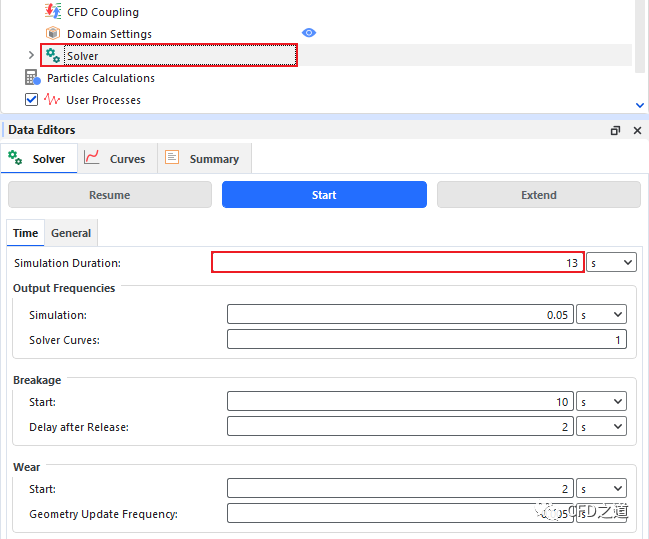Viewport: 649px width, 539px height.
Task: Undock the Data Editors panel
Action: (x=616, y=130)
